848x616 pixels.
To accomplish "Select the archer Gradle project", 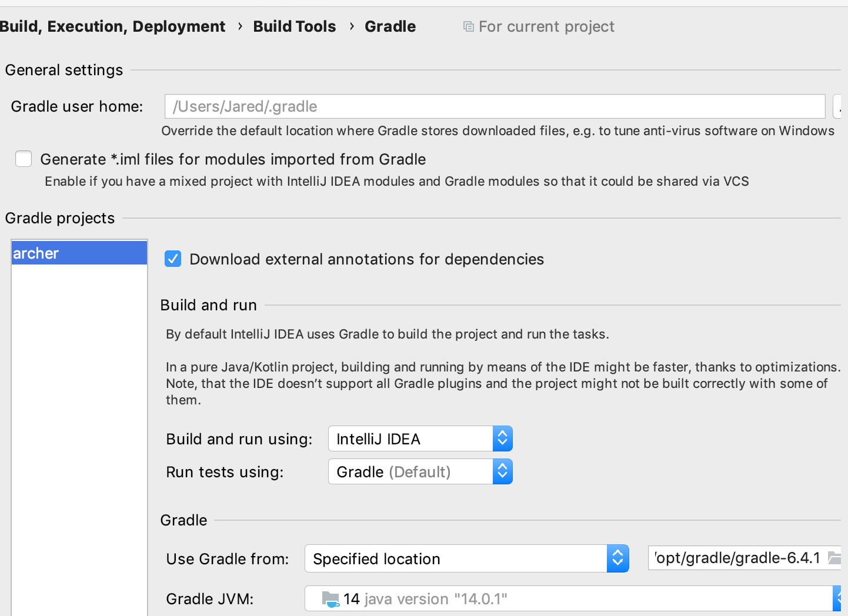I will [x=79, y=253].
